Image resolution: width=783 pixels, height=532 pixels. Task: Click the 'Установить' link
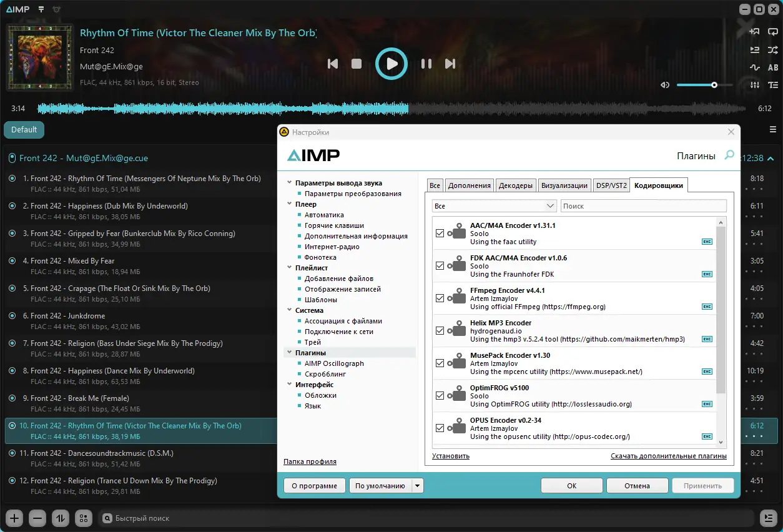tap(451, 456)
